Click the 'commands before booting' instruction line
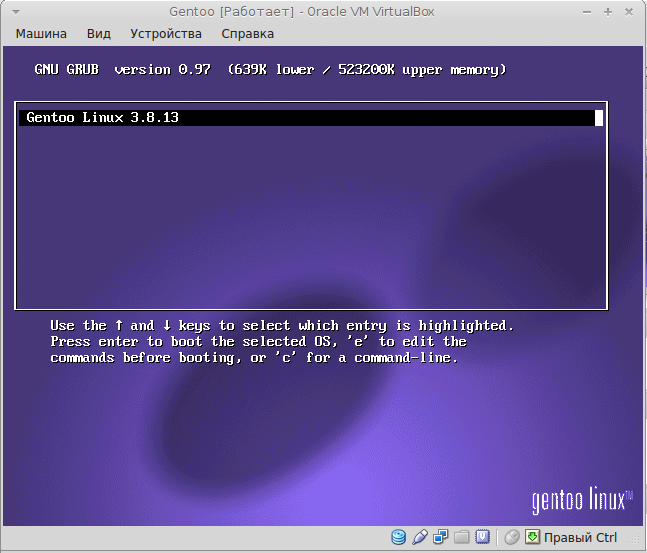The image size is (647, 553). coord(254,357)
